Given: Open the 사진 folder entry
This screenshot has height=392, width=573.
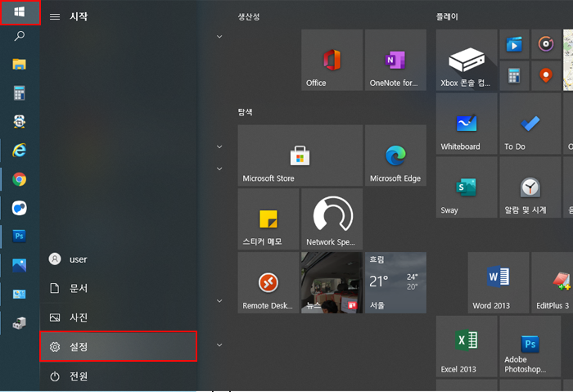Looking at the screenshot, I should 119,318.
